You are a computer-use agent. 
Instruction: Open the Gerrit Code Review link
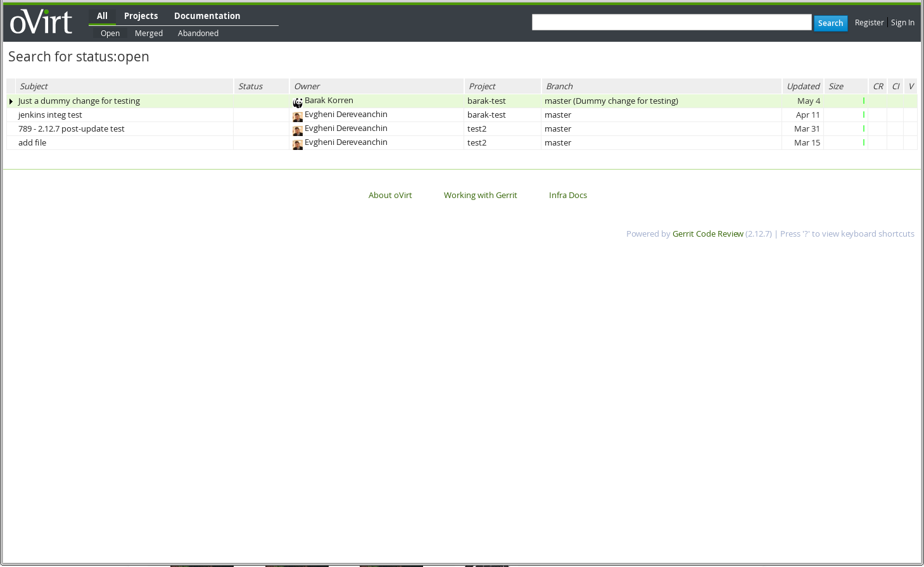coord(707,234)
